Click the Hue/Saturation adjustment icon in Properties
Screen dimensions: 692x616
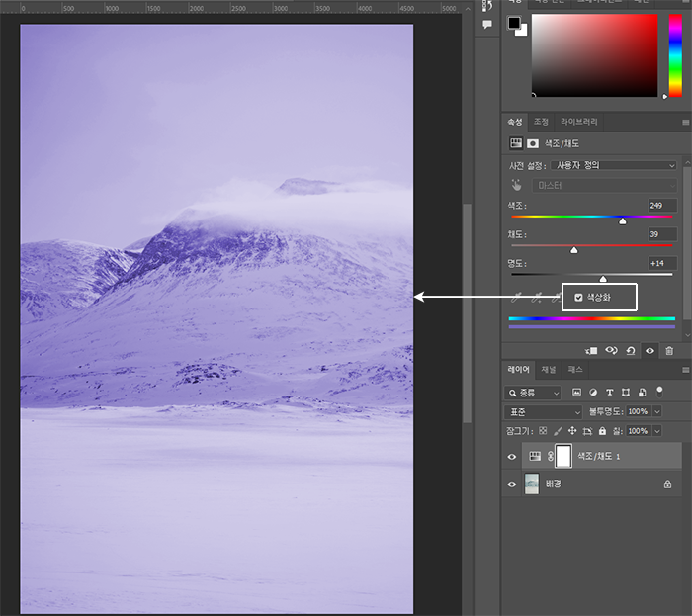[x=515, y=143]
